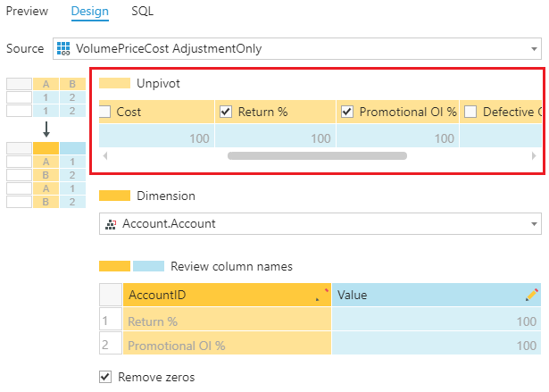Click the source table grid icon
Screen dimensions: 549x392
click(64, 48)
